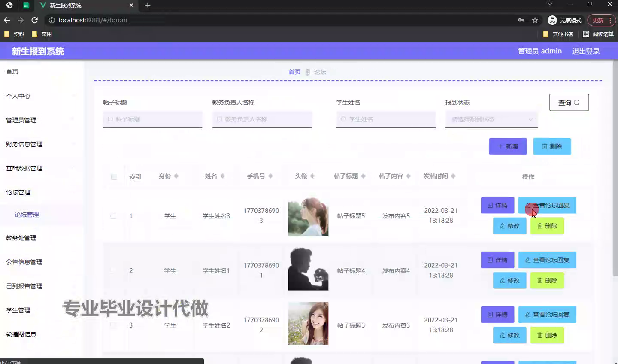This screenshot has width=618, height=364.
Task: Expand 已到报告管理 in the sidebar
Action: (42, 285)
